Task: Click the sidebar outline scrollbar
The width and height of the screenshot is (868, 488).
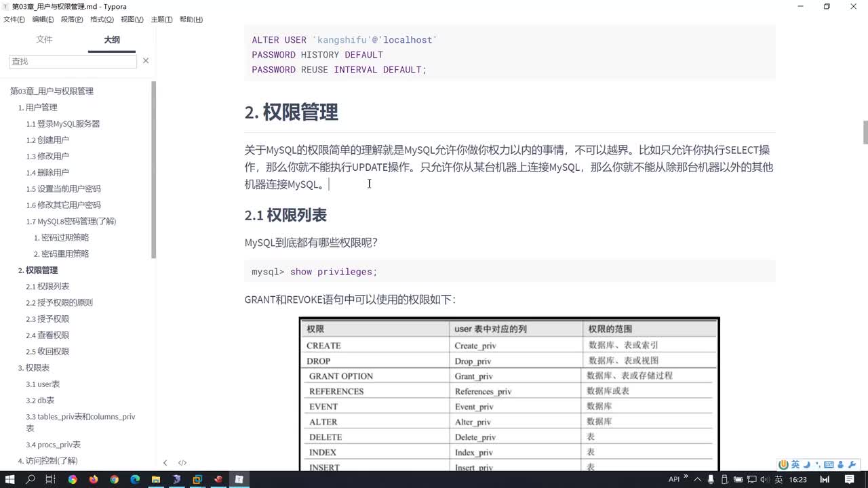Action: click(154, 169)
